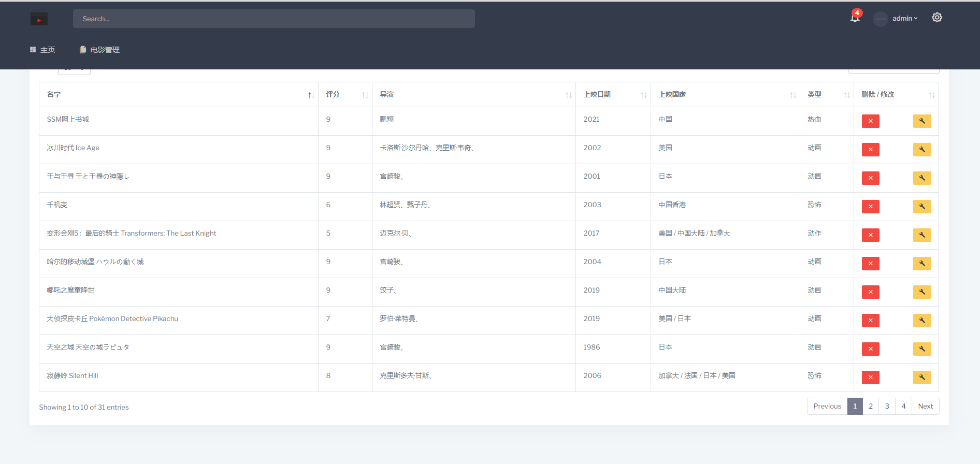This screenshot has height=464, width=980.
Task: Sort table by 名字 column
Action: pyautogui.click(x=179, y=95)
